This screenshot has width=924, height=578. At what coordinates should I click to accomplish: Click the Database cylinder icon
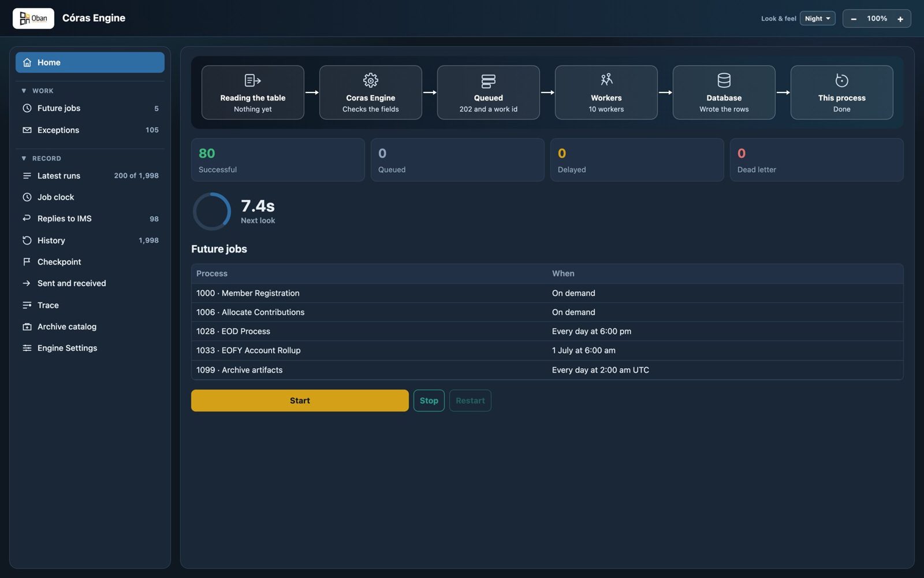(724, 80)
